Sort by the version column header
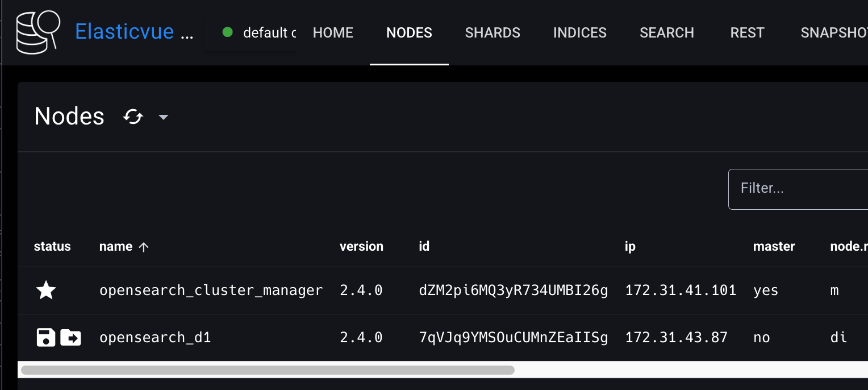Screen dimensions: 868x390 click(x=361, y=246)
